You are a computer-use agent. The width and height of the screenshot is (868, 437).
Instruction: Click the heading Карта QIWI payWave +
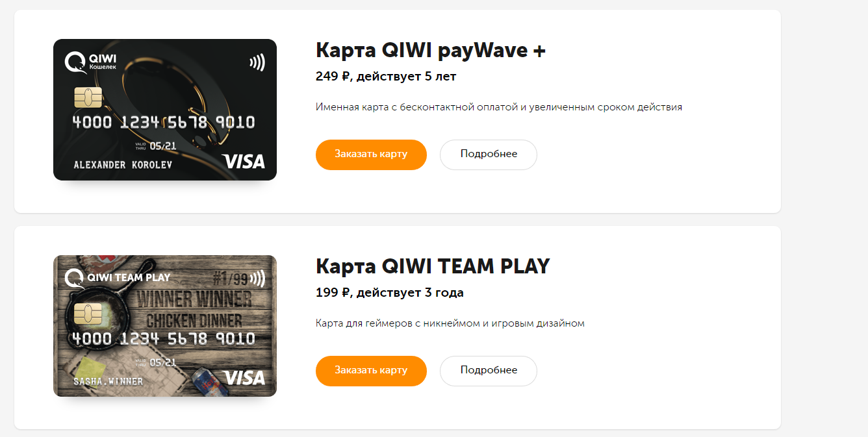pos(431,50)
